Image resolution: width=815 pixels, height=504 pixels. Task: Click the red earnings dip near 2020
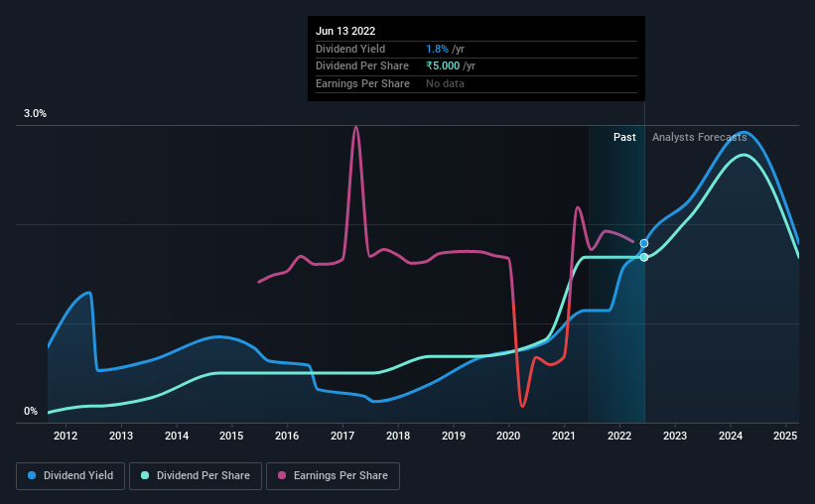pos(522,404)
